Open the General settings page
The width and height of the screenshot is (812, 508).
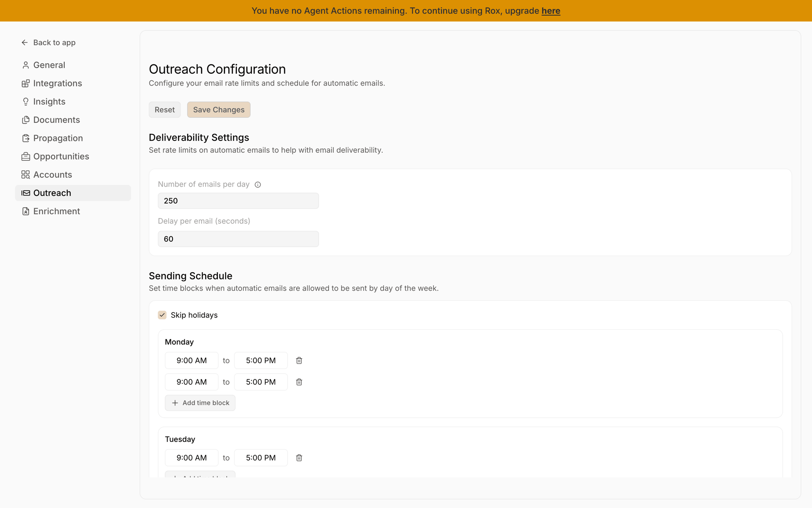click(x=73, y=65)
